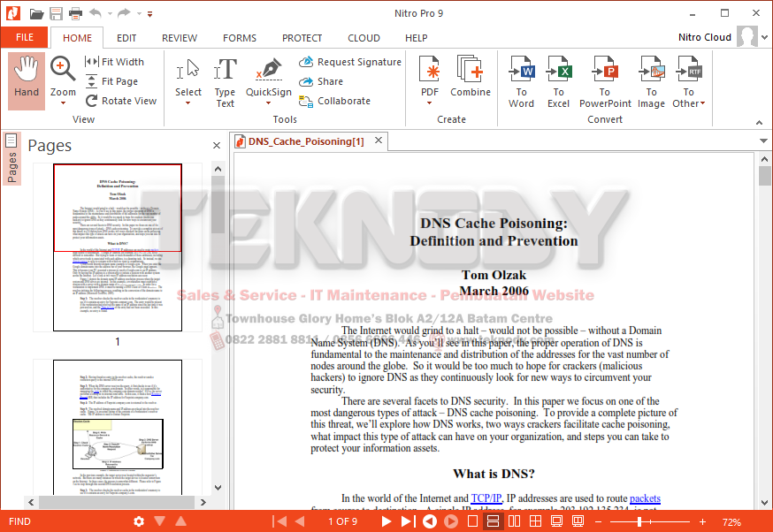
Task: Click the Print icon in title bar
Action: (75, 14)
